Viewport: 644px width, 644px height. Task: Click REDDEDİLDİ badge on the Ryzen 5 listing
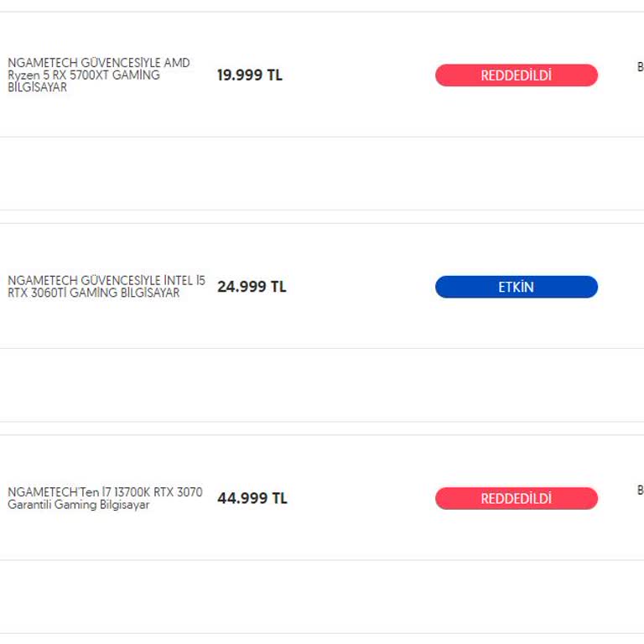pos(516,75)
